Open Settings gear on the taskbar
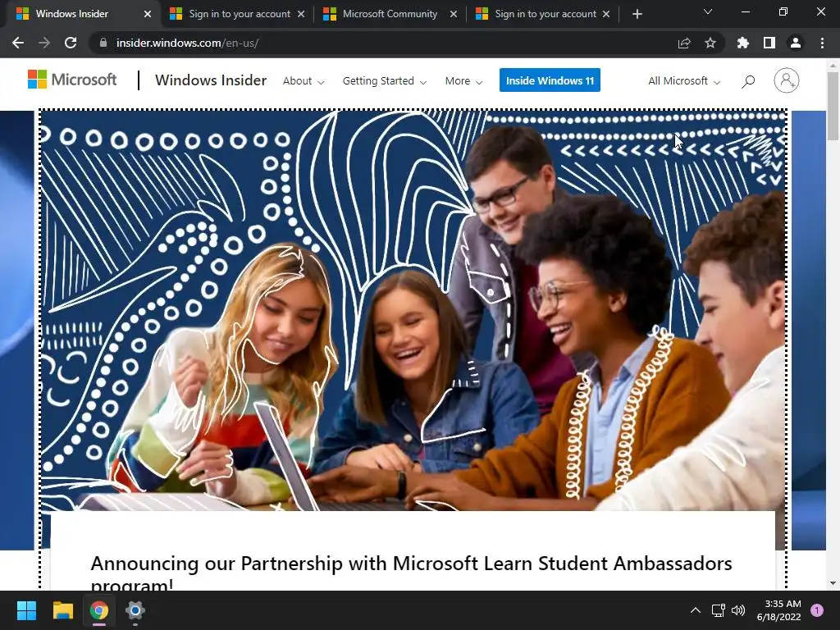 pos(135,610)
